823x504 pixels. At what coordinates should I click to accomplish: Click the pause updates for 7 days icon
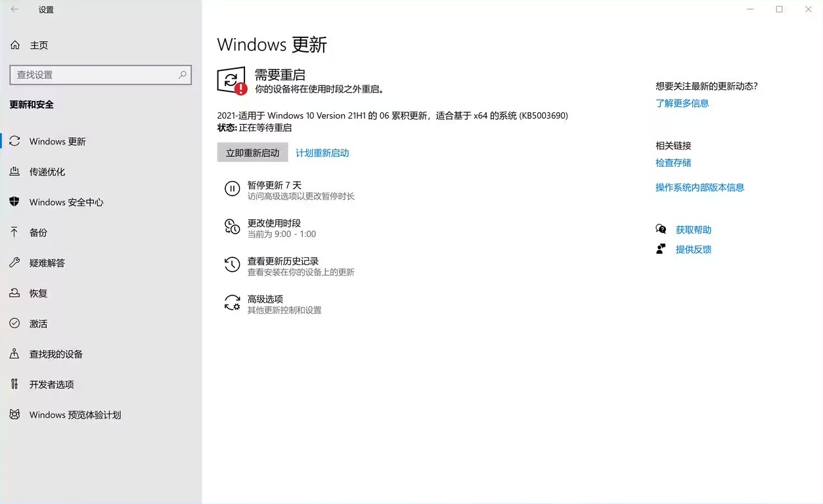tap(232, 189)
